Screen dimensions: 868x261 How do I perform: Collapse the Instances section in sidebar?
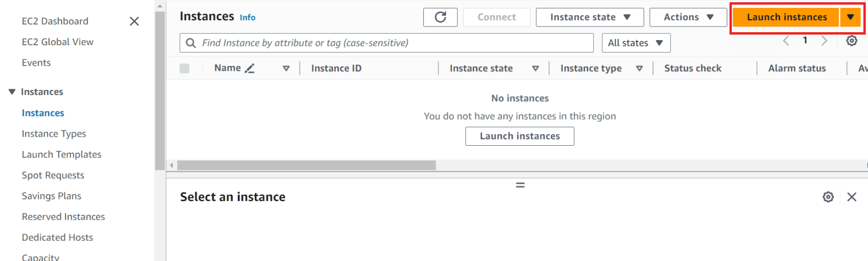coord(12,92)
